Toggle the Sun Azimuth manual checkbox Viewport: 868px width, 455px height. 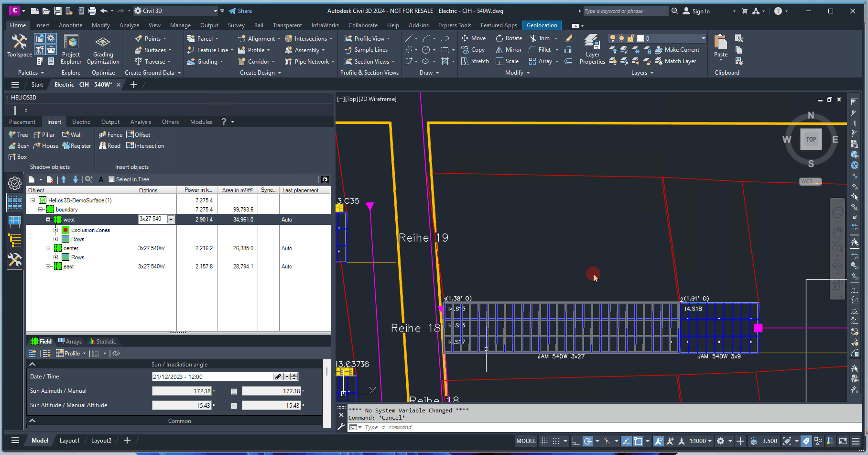tap(234, 391)
